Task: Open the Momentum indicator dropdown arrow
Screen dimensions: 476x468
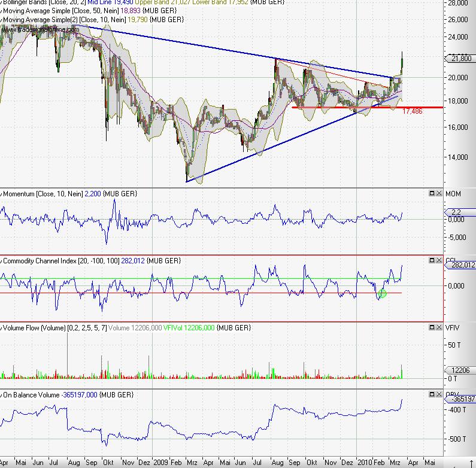Action: [x=2, y=193]
